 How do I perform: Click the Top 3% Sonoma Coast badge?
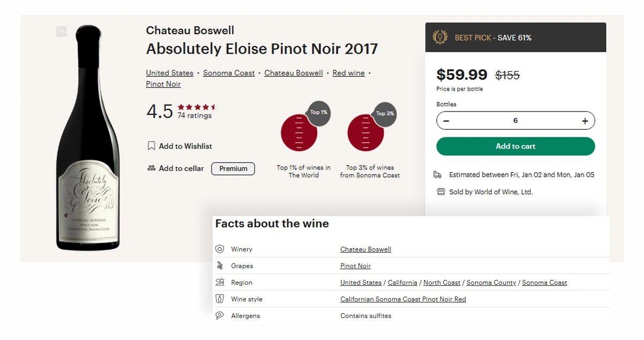370,129
